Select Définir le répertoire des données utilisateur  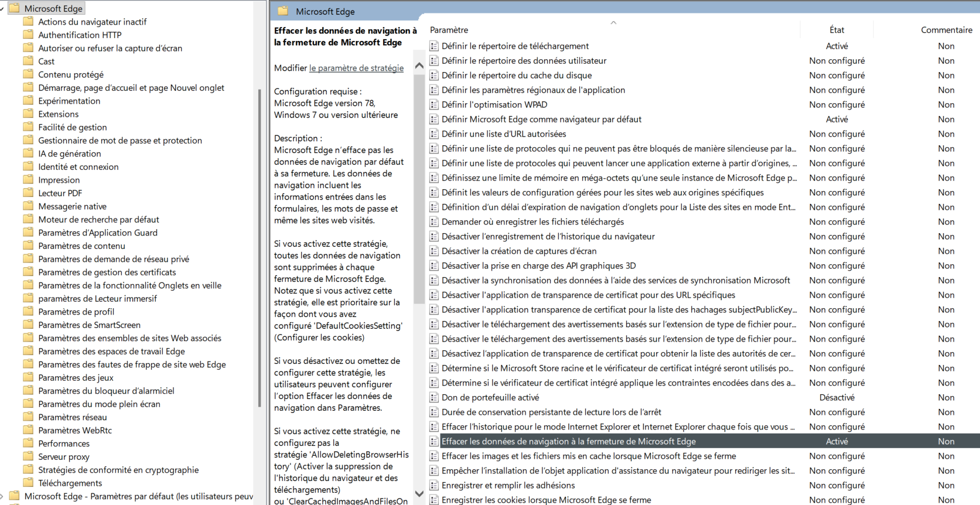click(x=524, y=60)
